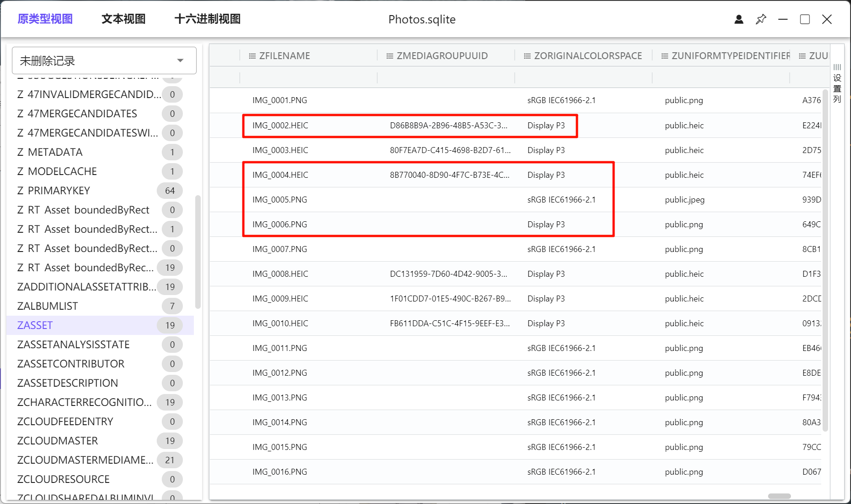Select the 原类型视图 tab
The width and height of the screenshot is (851, 504).
45,19
